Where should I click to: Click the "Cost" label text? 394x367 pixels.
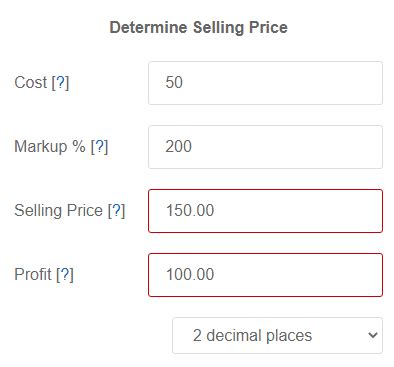coord(31,82)
